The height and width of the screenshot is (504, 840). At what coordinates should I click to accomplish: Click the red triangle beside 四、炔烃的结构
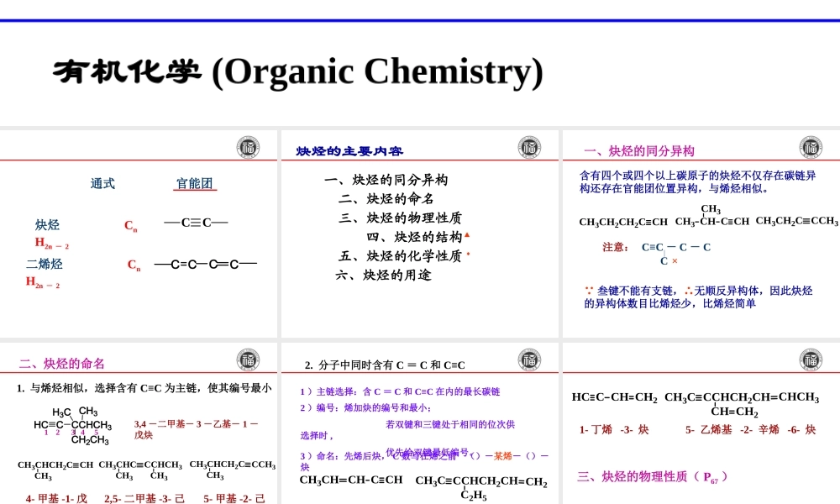[465, 234]
